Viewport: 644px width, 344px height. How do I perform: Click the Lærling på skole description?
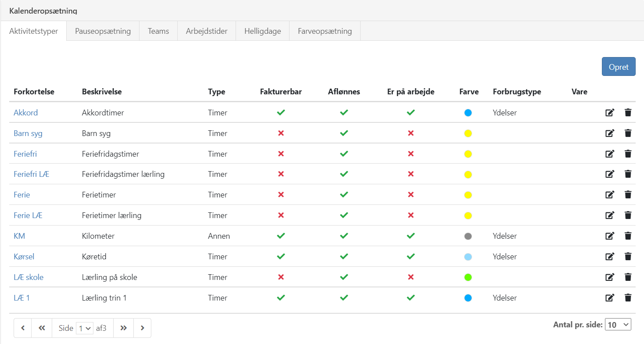pos(110,277)
